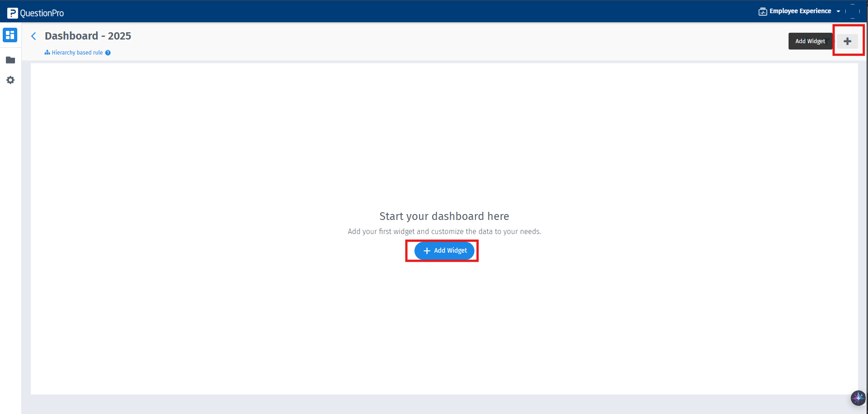Screen dimensions: 868x414
Task: Toggle fullscreen with the expand icon
Action: tap(853, 11)
